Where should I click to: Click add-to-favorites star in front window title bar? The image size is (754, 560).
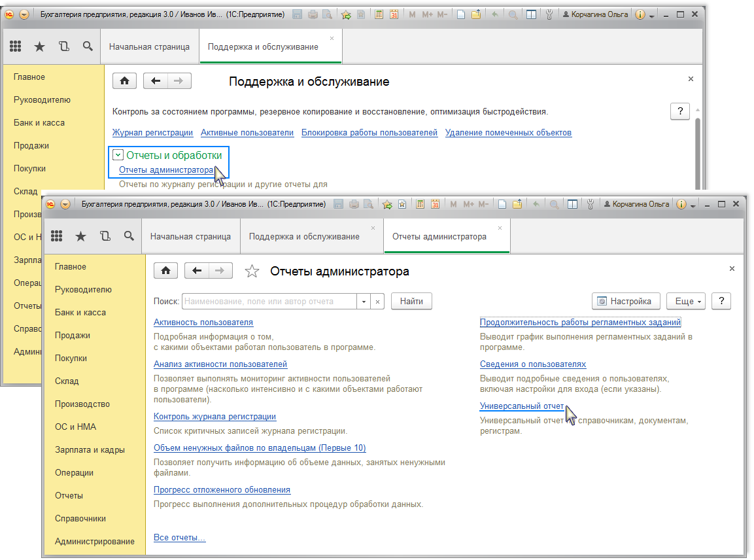(x=388, y=204)
